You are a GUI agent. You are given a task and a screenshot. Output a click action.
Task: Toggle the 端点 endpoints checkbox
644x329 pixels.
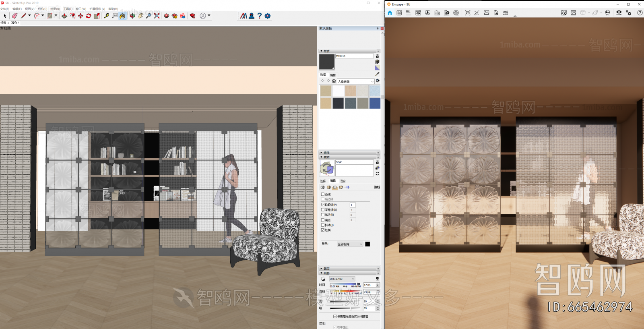click(323, 220)
